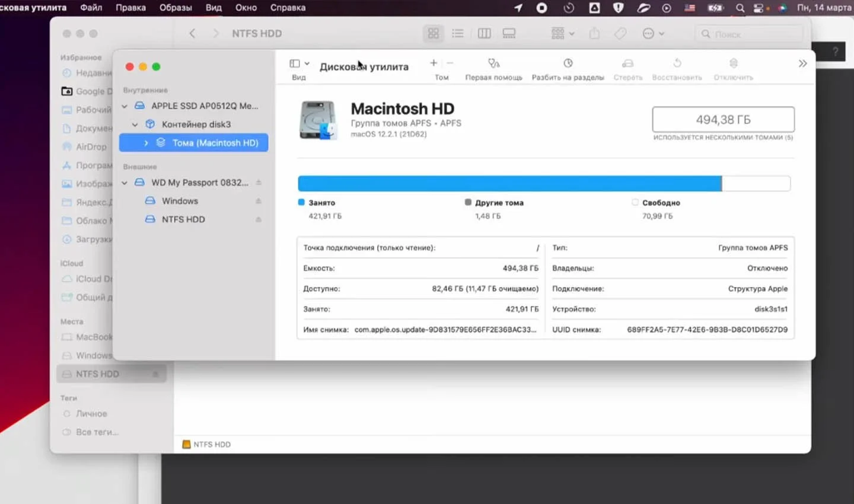Switch Finder to column view
Image resolution: width=854 pixels, height=504 pixels.
pyautogui.click(x=485, y=34)
